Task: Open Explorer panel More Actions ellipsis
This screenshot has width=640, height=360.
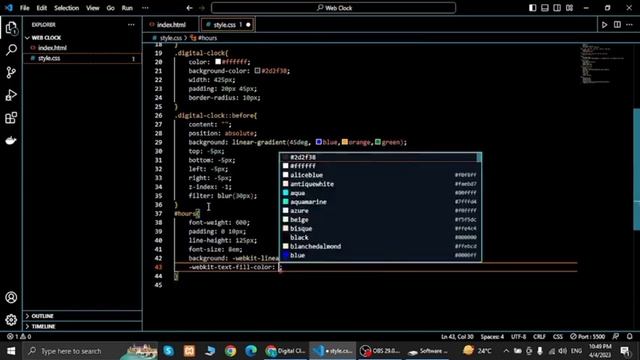Action: click(x=131, y=25)
